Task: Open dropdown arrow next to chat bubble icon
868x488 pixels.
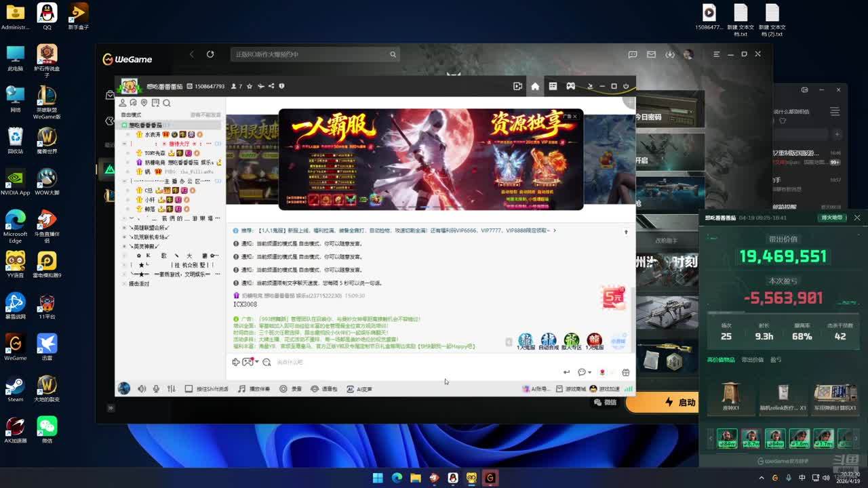Action: tap(590, 372)
